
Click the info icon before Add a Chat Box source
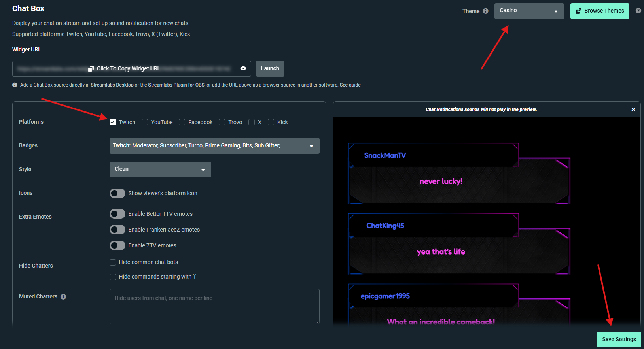15,85
